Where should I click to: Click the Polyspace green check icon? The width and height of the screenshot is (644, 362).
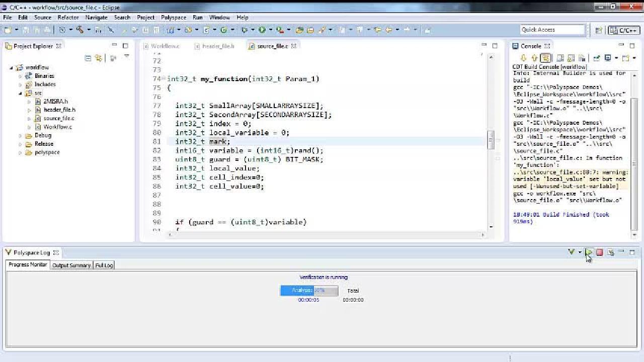pyautogui.click(x=571, y=252)
